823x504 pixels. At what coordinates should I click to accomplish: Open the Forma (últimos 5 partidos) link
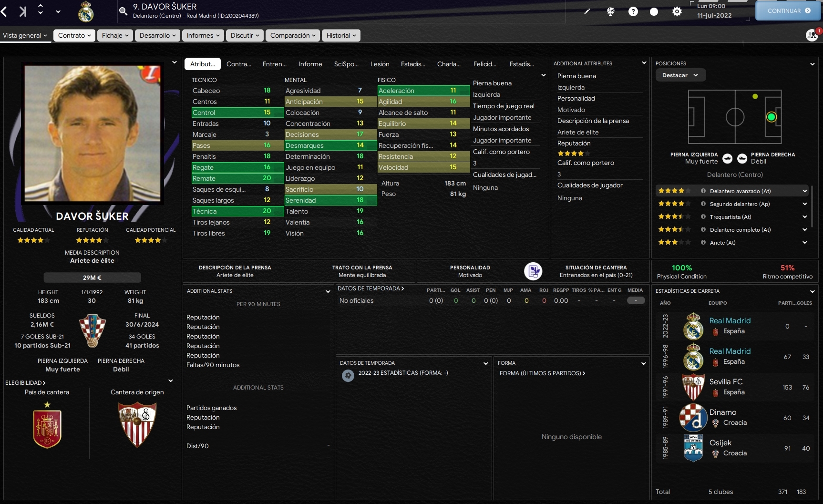[542, 373]
